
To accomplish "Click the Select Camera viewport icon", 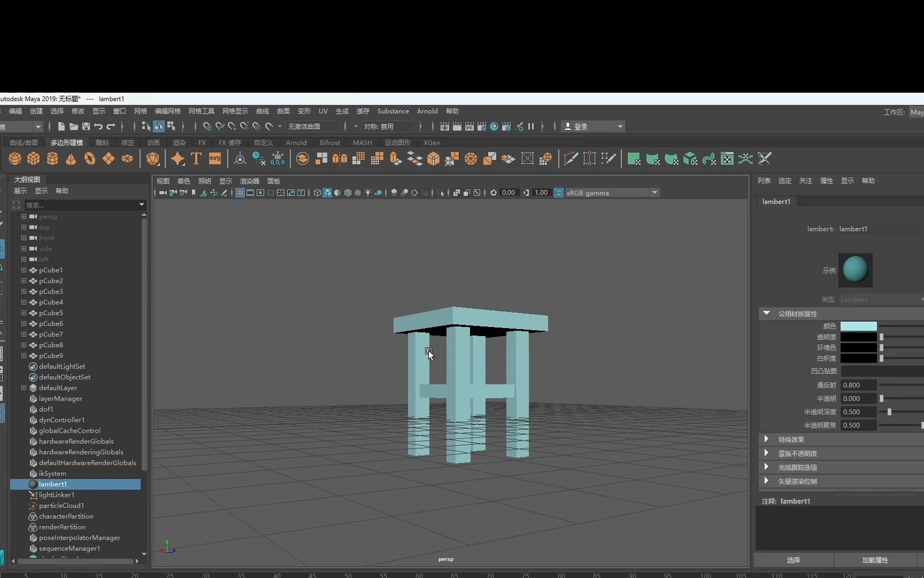I will click(x=163, y=193).
